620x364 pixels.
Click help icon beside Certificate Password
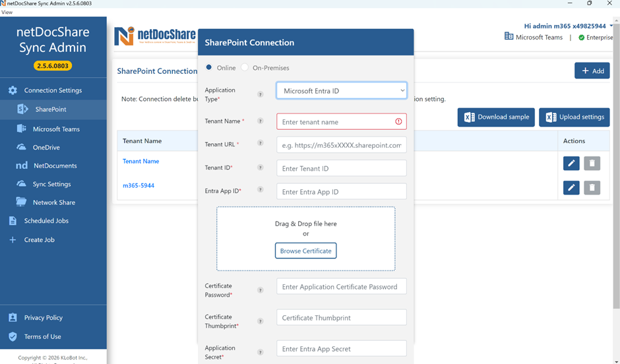point(260,290)
